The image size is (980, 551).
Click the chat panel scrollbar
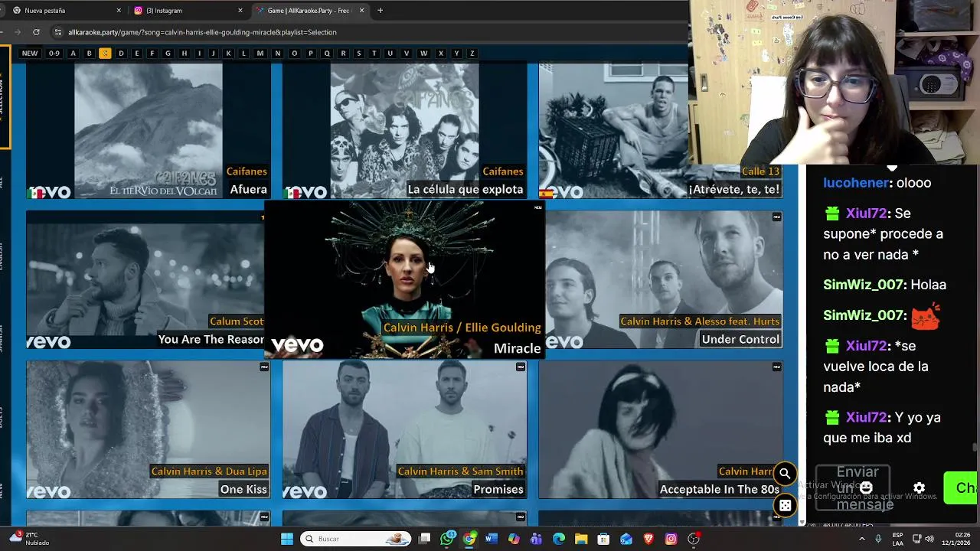tap(975, 448)
